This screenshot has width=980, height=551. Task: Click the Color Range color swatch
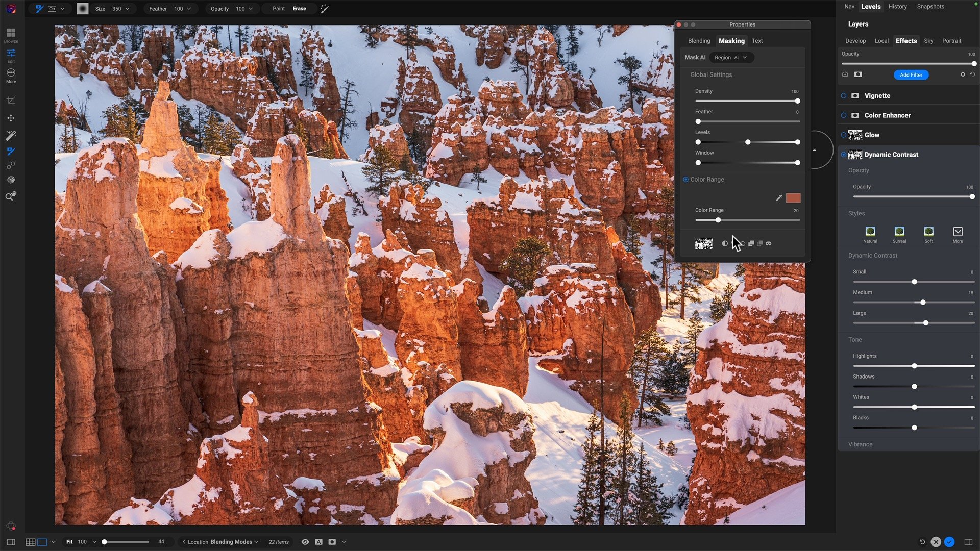[x=794, y=198]
